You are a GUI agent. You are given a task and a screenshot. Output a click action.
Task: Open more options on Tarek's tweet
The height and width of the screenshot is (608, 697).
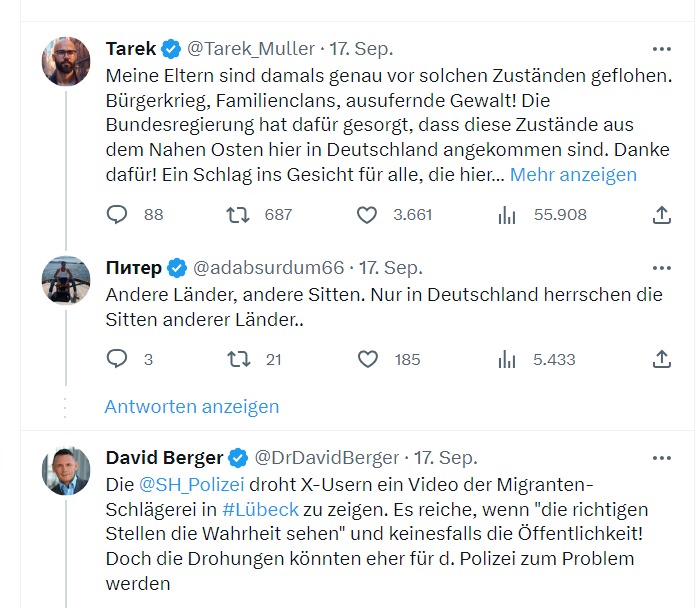(x=661, y=48)
